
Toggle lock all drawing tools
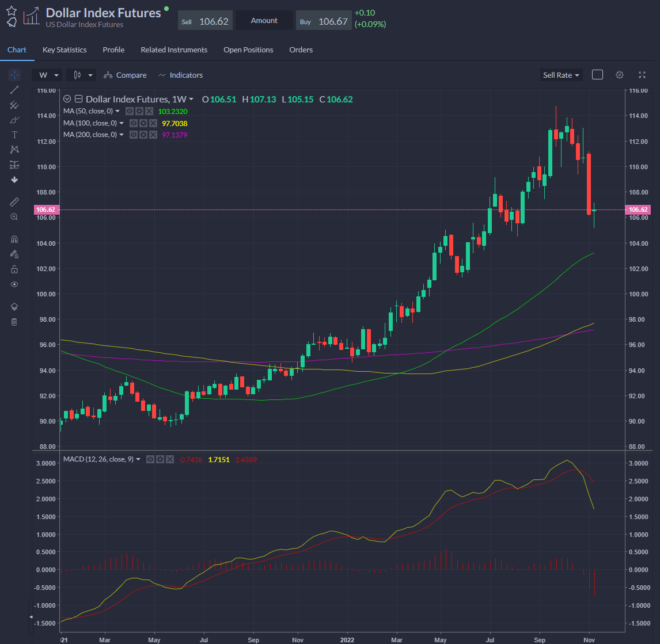[x=14, y=269]
